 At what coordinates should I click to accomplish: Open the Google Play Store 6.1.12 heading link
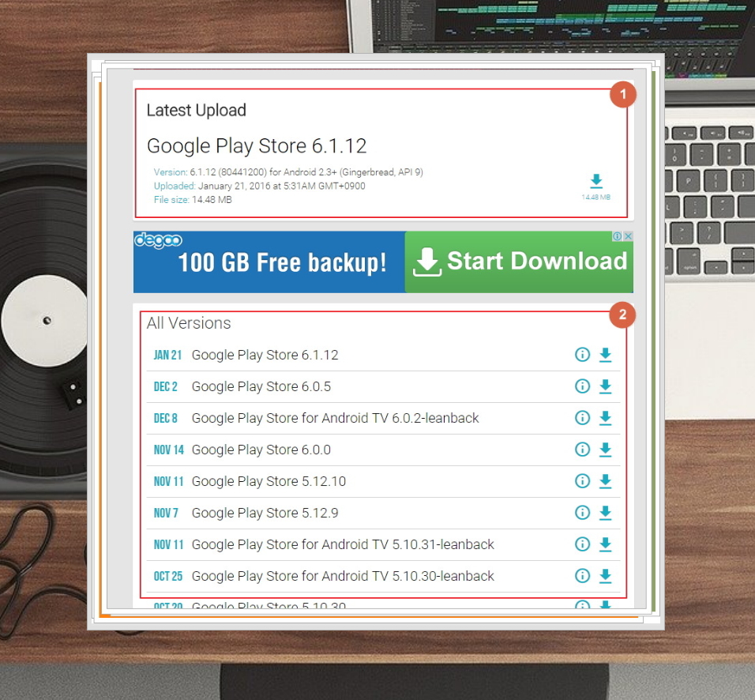[257, 146]
